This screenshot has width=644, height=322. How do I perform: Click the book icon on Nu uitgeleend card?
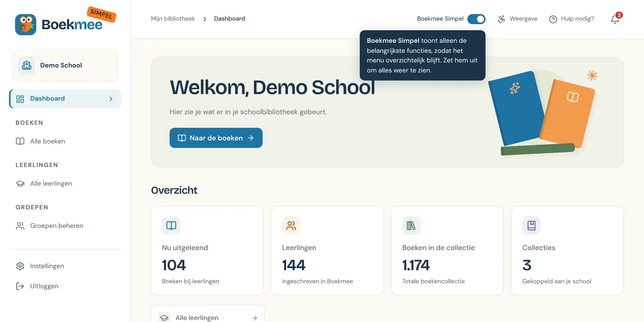pos(171,225)
